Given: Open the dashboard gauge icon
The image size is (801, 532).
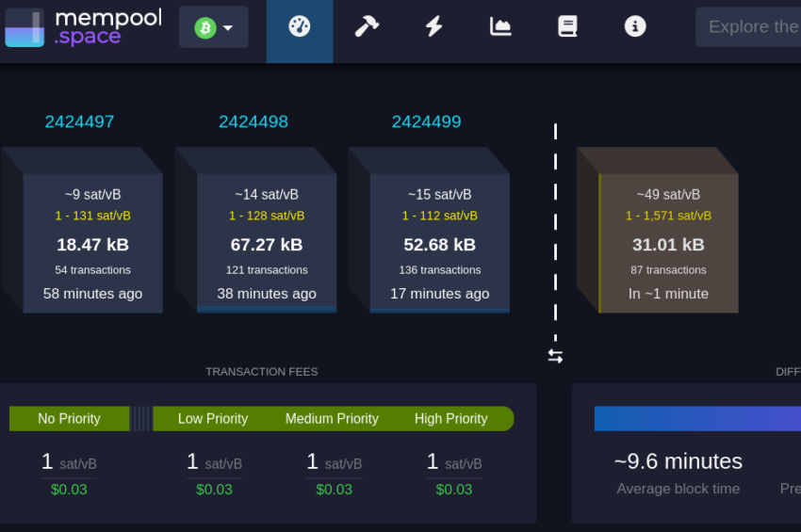Looking at the screenshot, I should [x=299, y=27].
